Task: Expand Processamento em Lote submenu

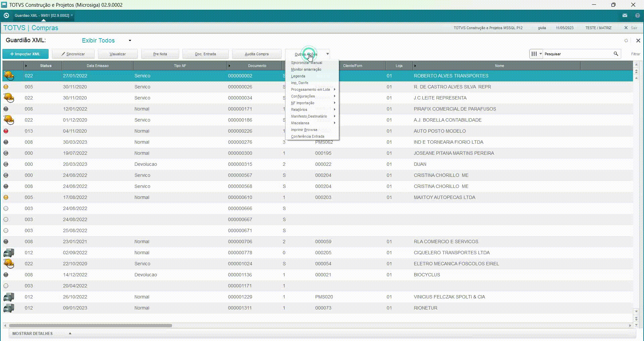Action: [x=313, y=89]
